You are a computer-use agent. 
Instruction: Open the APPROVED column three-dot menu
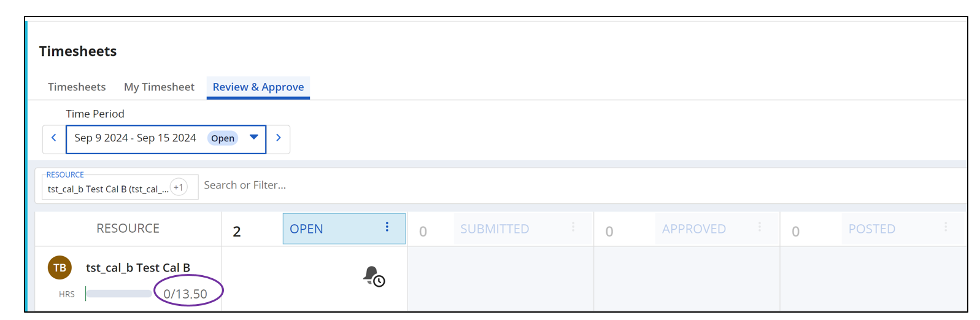click(x=760, y=227)
